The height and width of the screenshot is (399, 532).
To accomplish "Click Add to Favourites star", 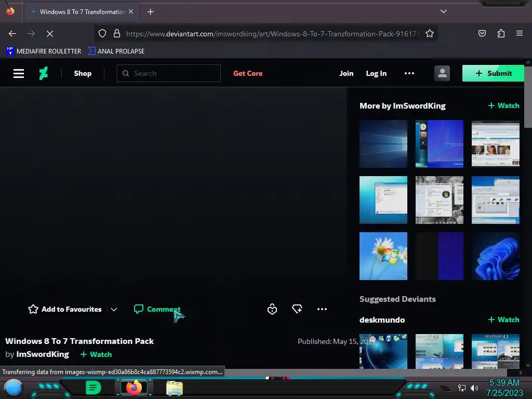I will click(x=65, y=309).
